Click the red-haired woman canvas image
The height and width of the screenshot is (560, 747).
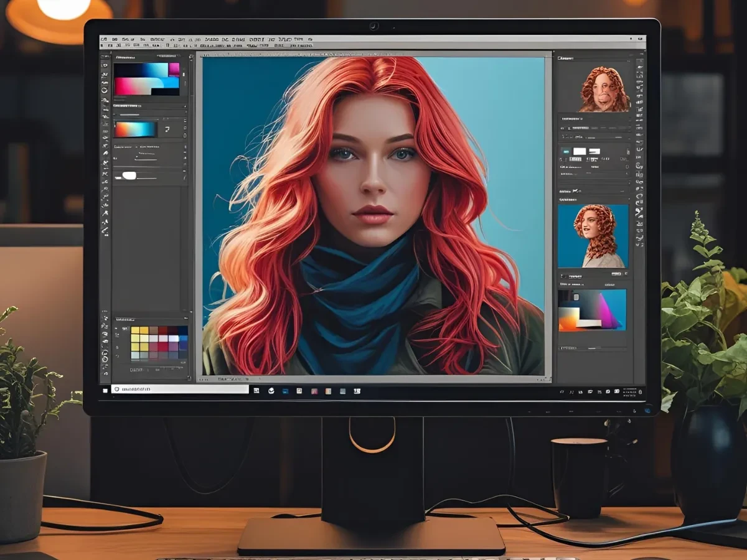[374, 216]
